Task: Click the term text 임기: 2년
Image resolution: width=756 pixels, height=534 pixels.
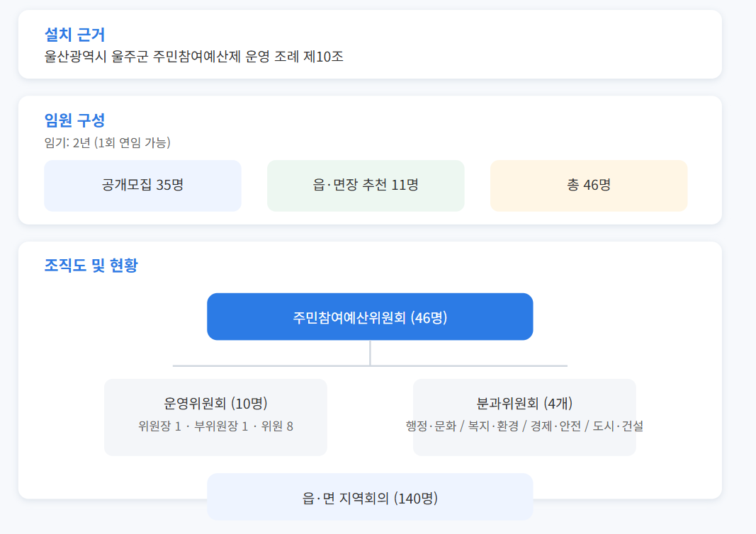Action: [67, 142]
